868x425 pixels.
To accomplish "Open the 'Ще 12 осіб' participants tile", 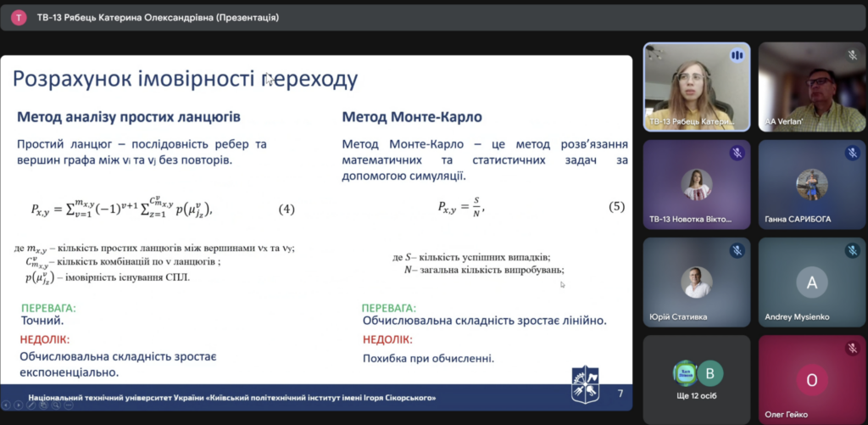I will pyautogui.click(x=697, y=379).
